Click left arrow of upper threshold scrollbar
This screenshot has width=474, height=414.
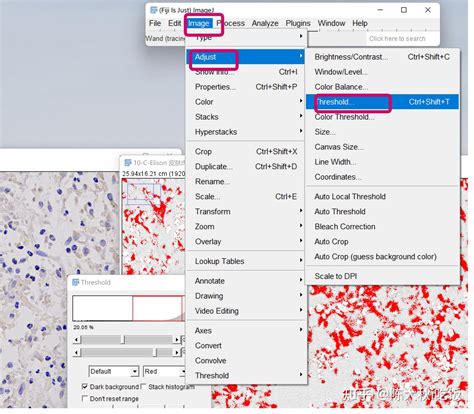click(77, 340)
